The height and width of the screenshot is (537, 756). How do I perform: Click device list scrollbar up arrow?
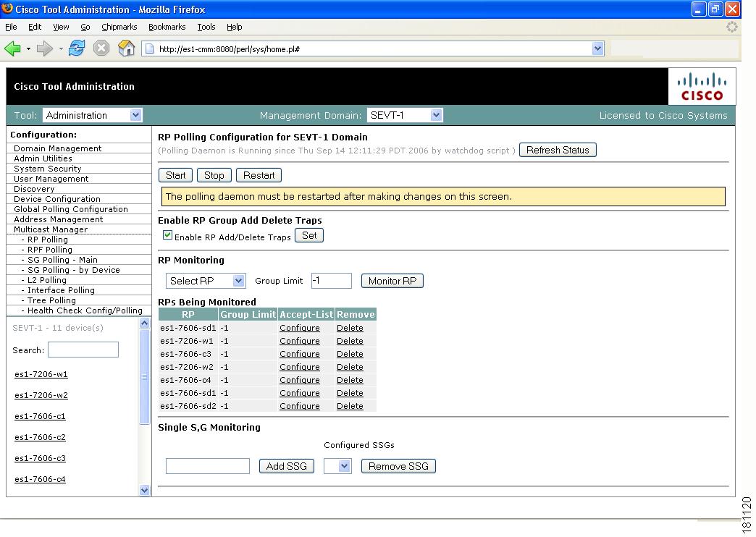(x=144, y=323)
